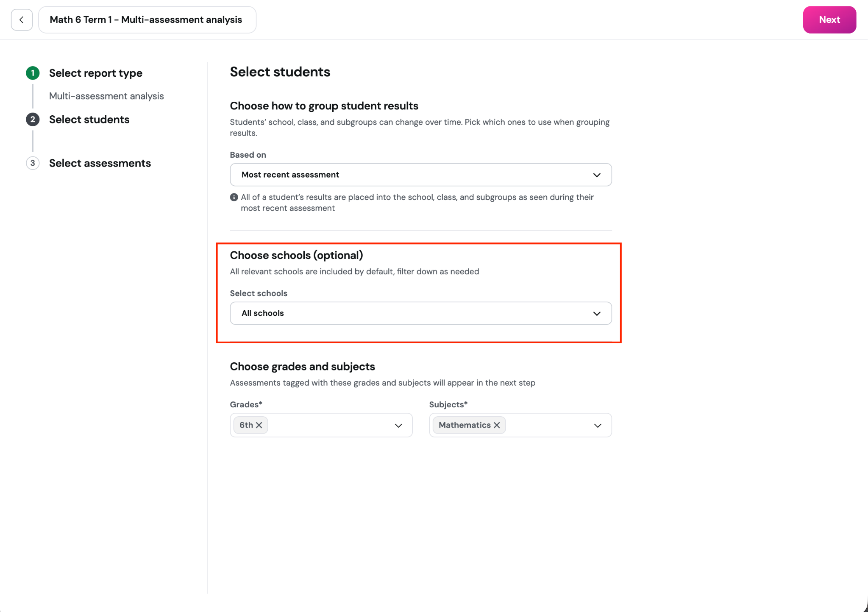Click the green step 1 circle
The height and width of the screenshot is (612, 868).
coord(33,73)
